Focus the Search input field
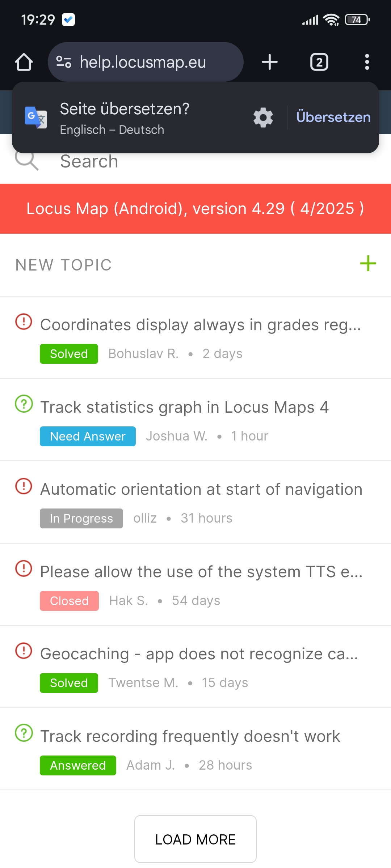Screen dimensions: 391x868 (x=181, y=162)
